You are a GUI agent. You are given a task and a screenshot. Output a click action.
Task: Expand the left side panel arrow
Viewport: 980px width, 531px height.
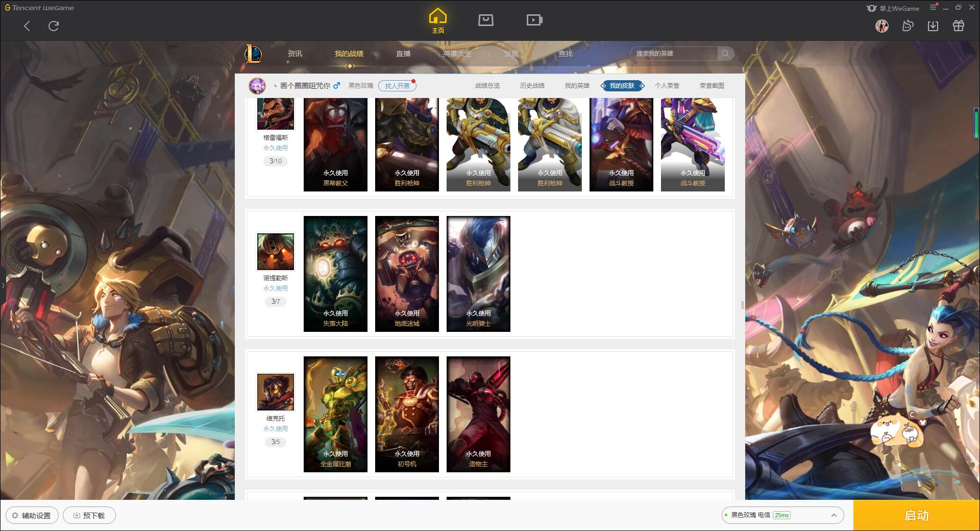[x=3, y=285]
